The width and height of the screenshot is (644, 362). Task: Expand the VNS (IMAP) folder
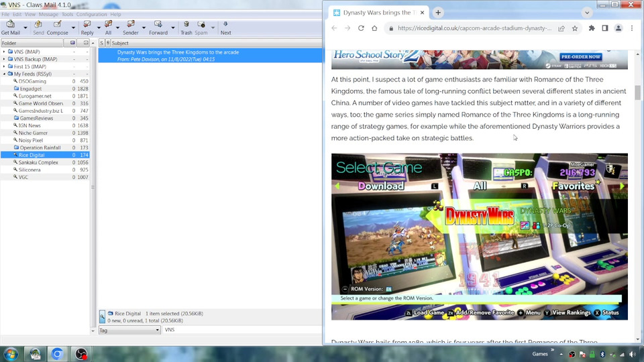(x=4, y=52)
